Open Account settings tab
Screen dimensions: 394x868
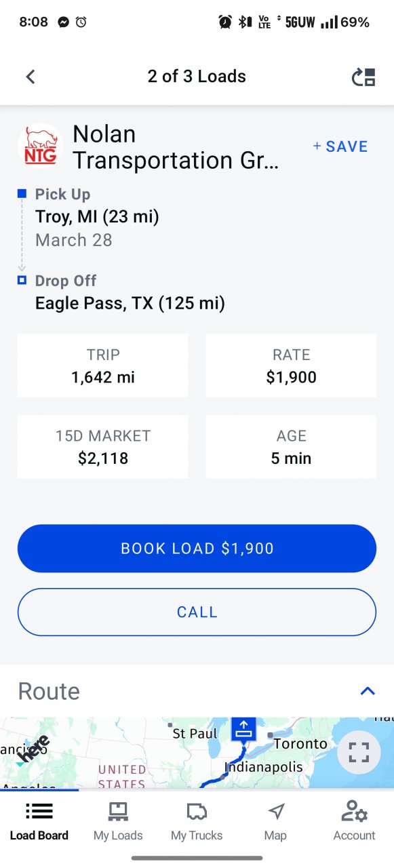[x=354, y=821]
